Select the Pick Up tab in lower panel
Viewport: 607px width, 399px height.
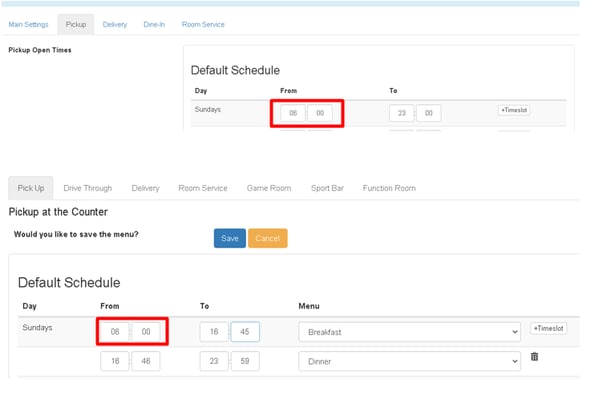tap(31, 188)
